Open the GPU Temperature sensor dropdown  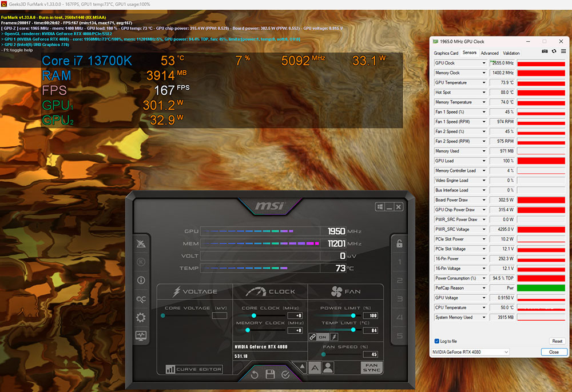coord(484,83)
